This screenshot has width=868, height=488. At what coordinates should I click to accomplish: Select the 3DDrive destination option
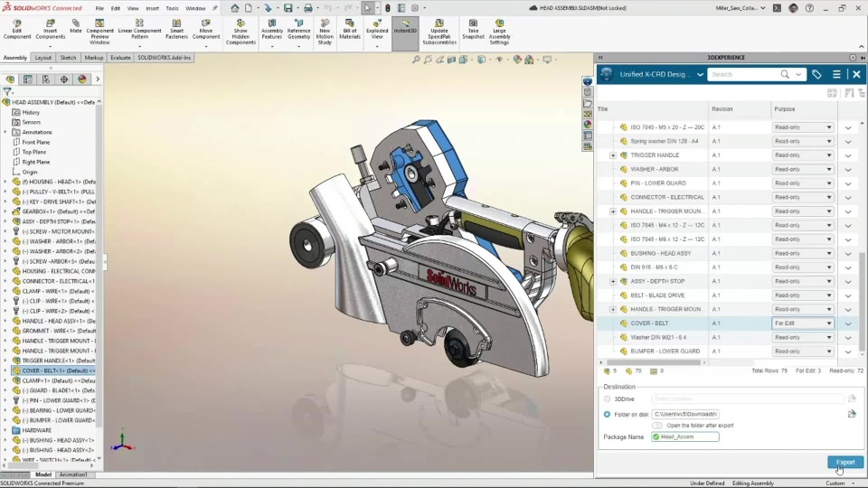(608, 399)
